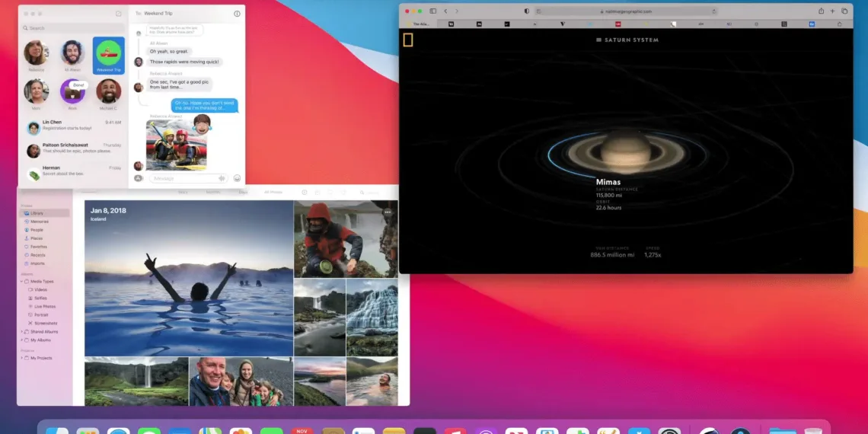Expand My Albums in Photos sidebar
The width and height of the screenshot is (868, 434).
(x=22, y=340)
